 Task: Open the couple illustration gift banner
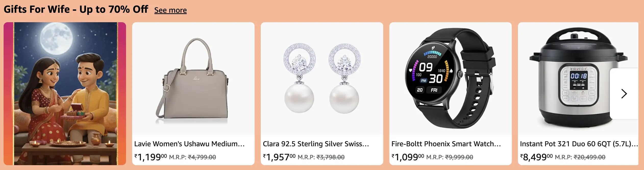(x=65, y=94)
